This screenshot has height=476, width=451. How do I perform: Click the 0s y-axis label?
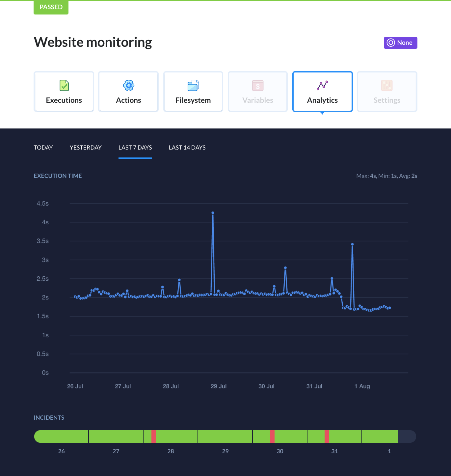pyautogui.click(x=45, y=373)
